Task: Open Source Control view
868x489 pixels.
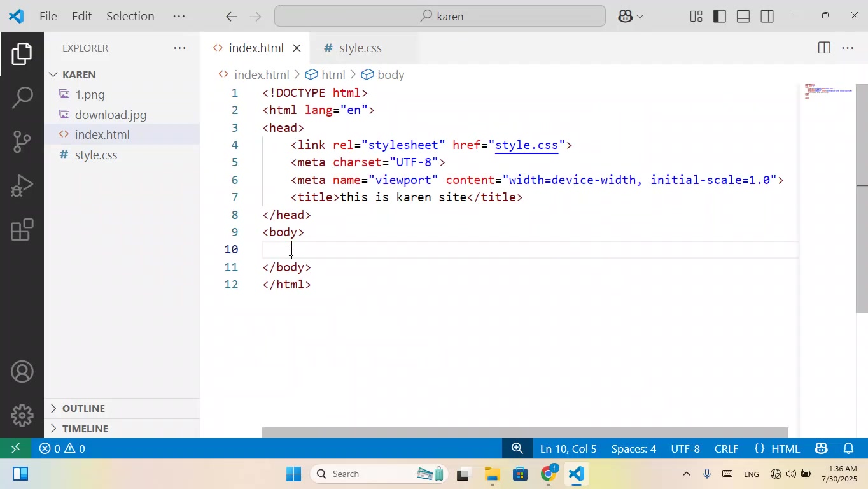Action: pos(22,141)
